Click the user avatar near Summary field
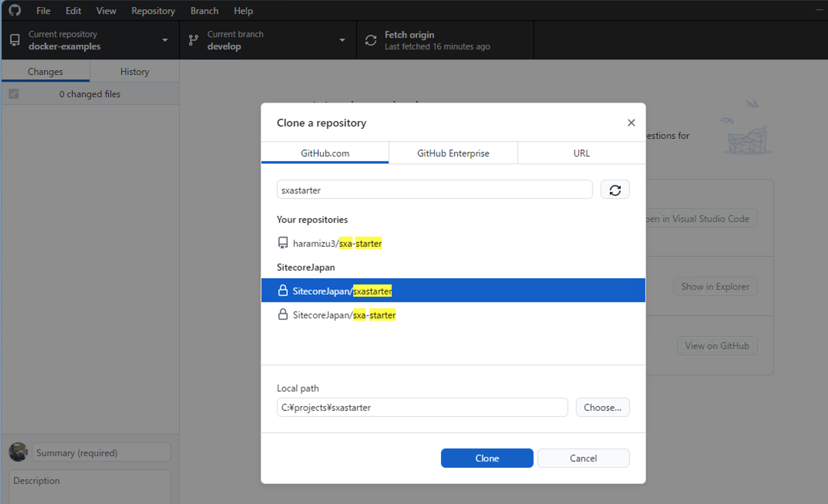 (18, 452)
